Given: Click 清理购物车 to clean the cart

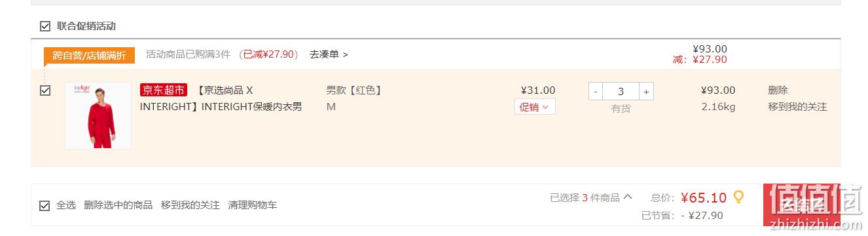Looking at the screenshot, I should pyautogui.click(x=252, y=205).
